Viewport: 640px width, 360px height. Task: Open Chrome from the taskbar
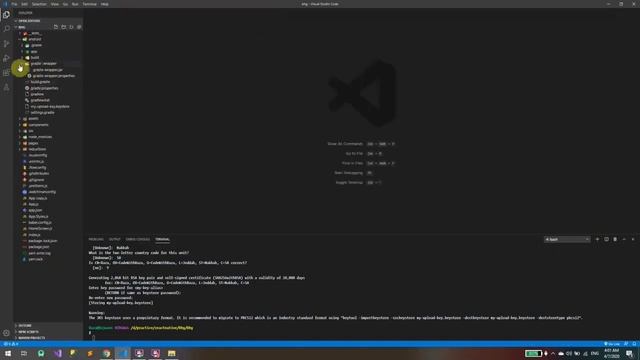pos(107,353)
